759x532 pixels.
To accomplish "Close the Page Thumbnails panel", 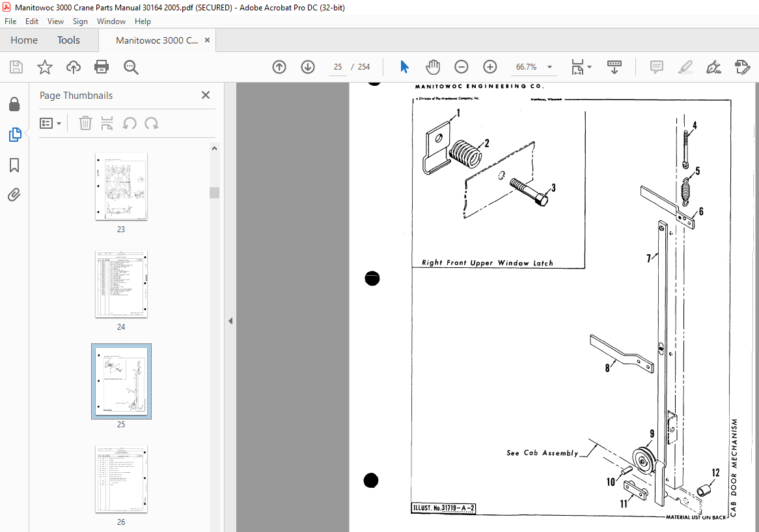I will point(206,95).
